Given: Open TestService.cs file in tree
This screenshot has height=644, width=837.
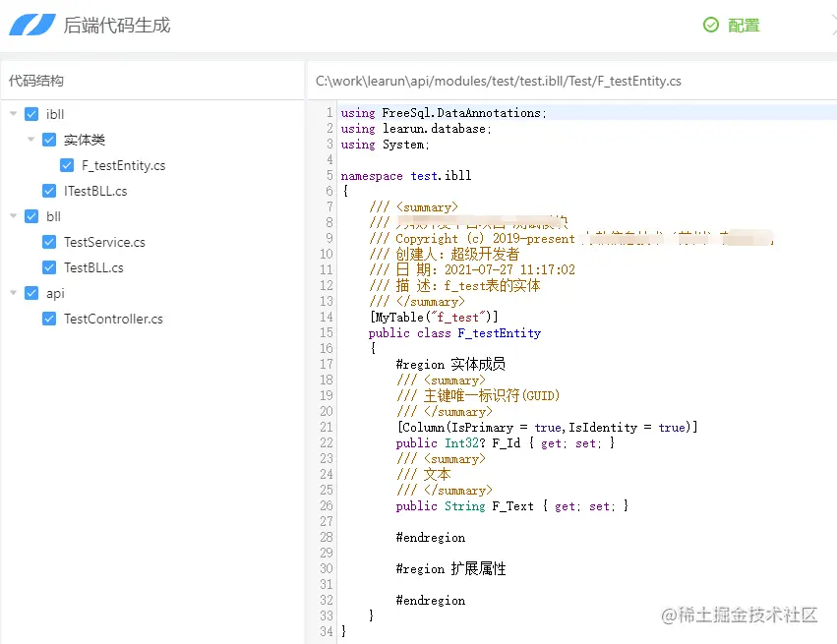Looking at the screenshot, I should tap(104, 242).
